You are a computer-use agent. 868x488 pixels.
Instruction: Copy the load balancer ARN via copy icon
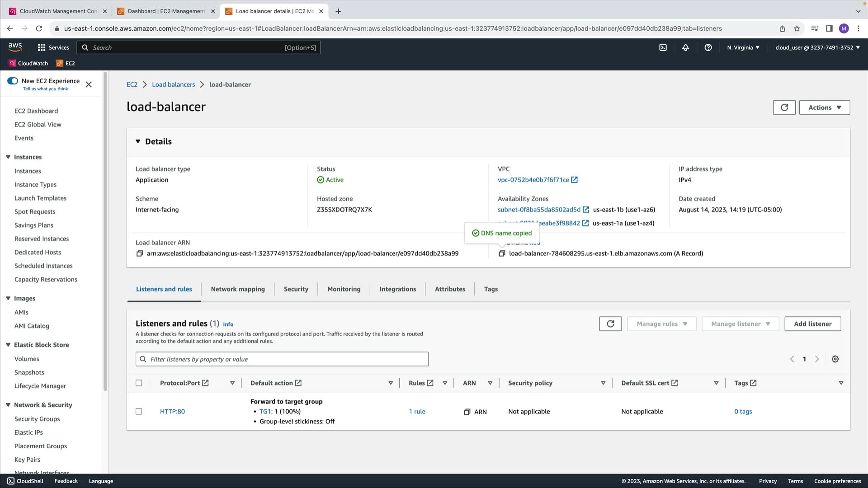tap(140, 253)
